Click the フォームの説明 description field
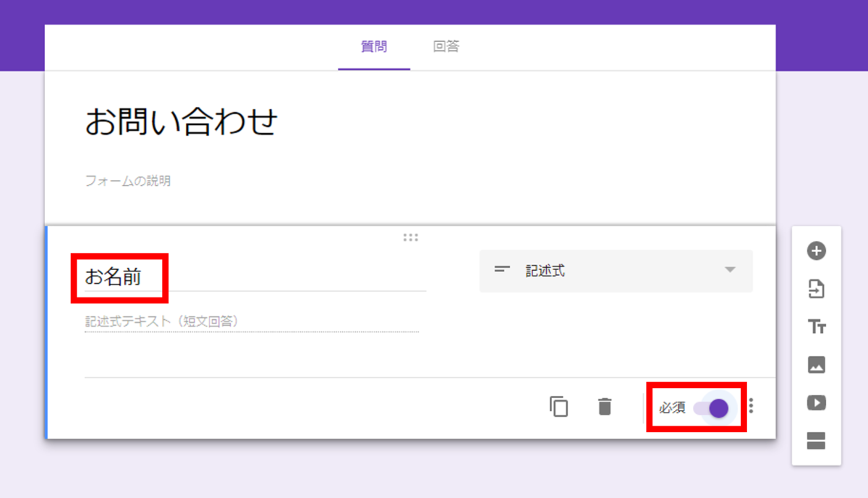Viewport: 868px width, 498px height. [x=128, y=181]
